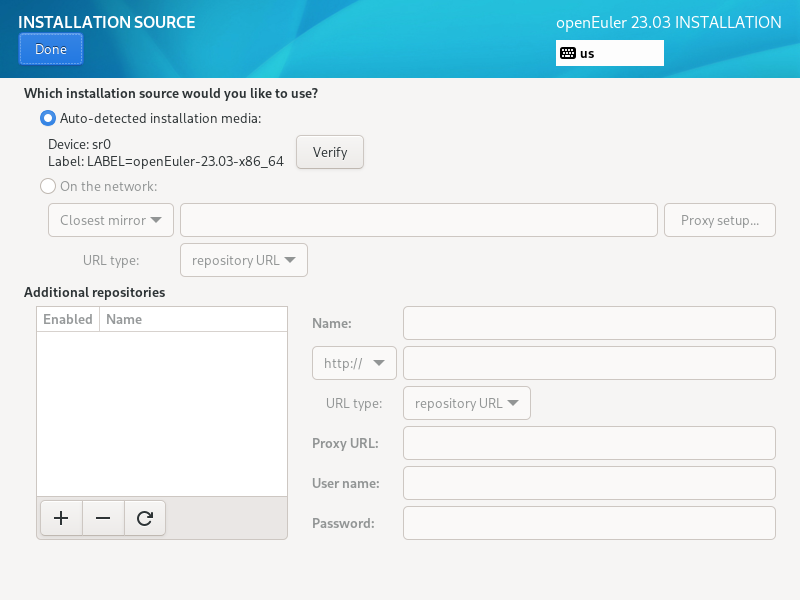Click the plus icon to add repository
This screenshot has height=600, width=800.
[x=61, y=518]
